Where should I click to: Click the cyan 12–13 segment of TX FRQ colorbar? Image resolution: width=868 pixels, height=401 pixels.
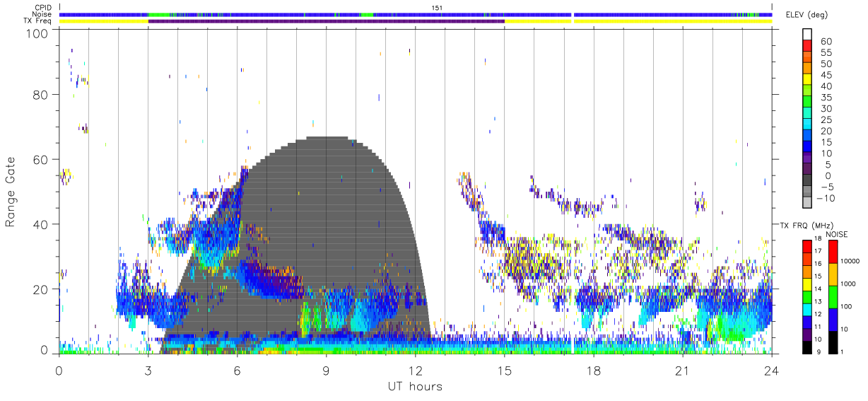click(x=807, y=308)
